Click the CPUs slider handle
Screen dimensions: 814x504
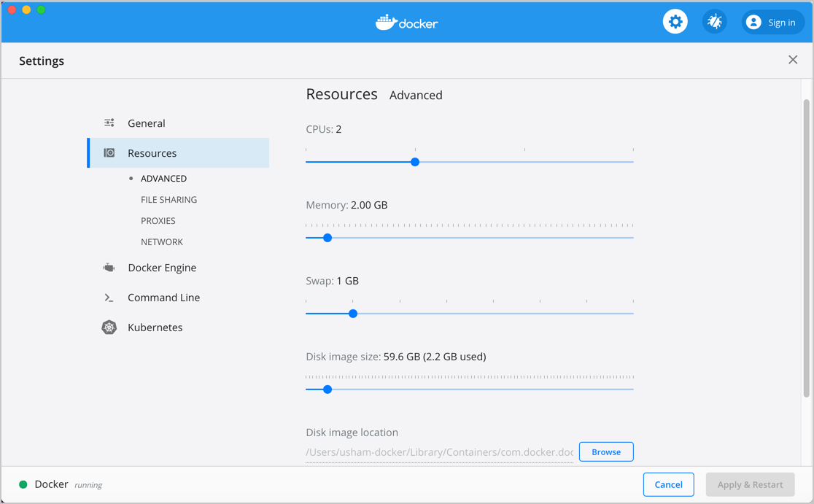[x=414, y=162]
